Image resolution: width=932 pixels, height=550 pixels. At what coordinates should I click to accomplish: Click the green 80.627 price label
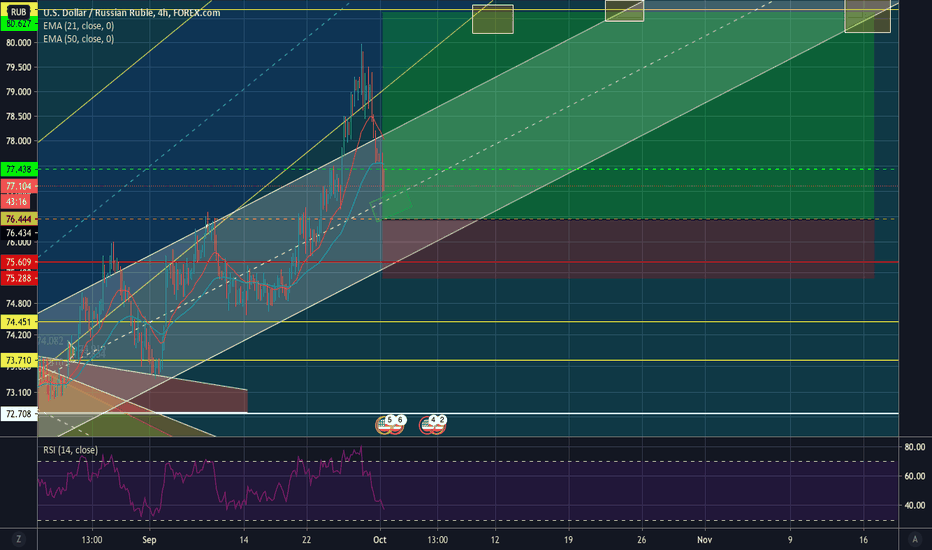click(x=18, y=24)
